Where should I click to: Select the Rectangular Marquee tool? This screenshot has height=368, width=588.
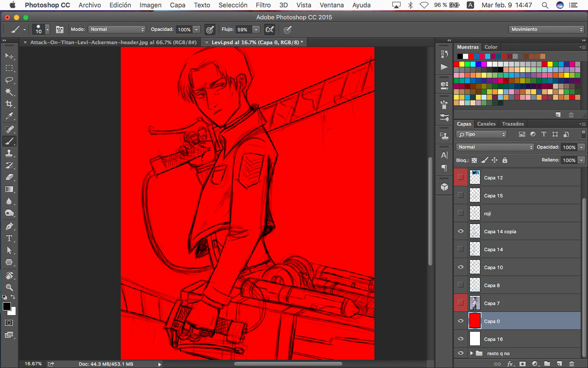[x=9, y=68]
